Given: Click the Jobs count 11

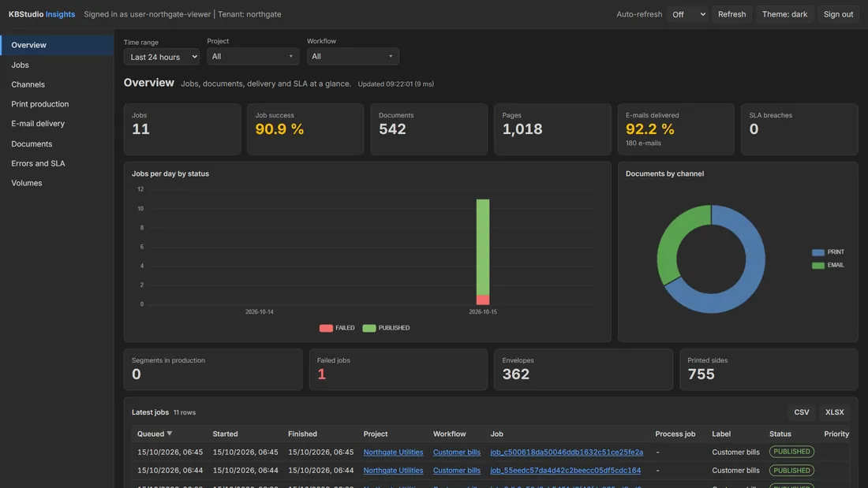Looking at the screenshot, I should (x=140, y=129).
